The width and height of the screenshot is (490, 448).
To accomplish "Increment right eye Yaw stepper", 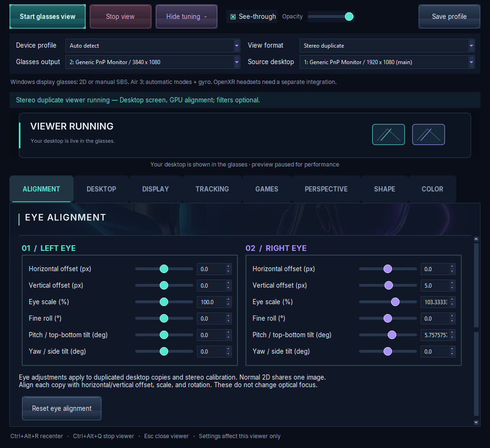I will click(452, 349).
